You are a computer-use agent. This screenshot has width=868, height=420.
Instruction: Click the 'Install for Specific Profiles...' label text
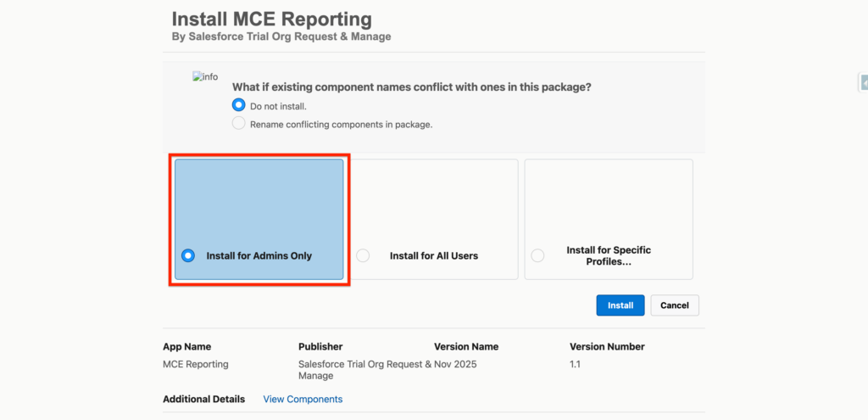point(609,255)
